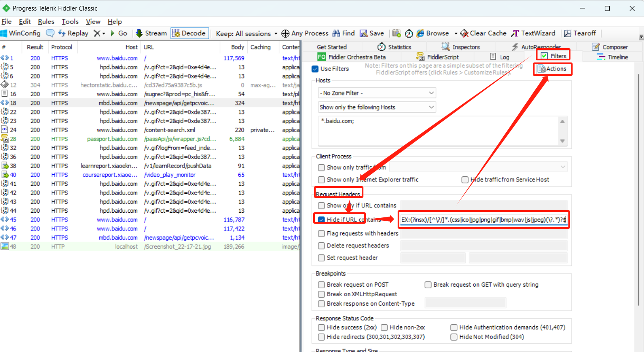This screenshot has width=644, height=352.
Task: Select session 28 passport.baidu.com row
Action: (150, 139)
